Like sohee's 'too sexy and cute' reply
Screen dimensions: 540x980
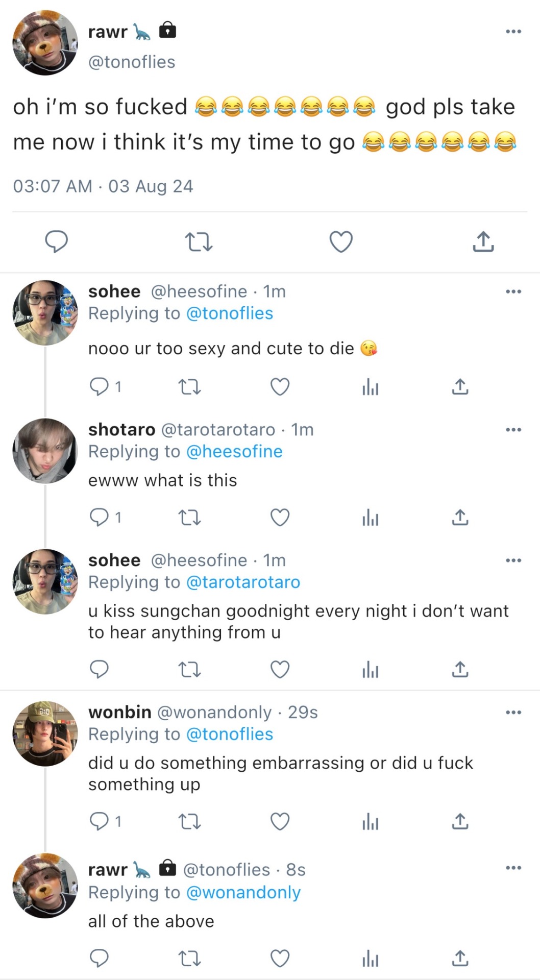pos(280,387)
